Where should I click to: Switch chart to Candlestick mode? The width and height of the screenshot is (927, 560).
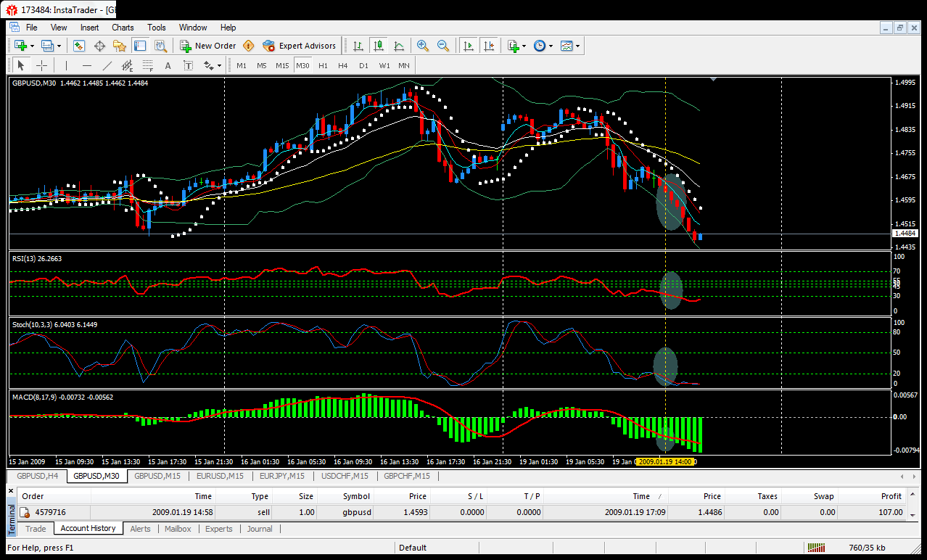tap(378, 46)
